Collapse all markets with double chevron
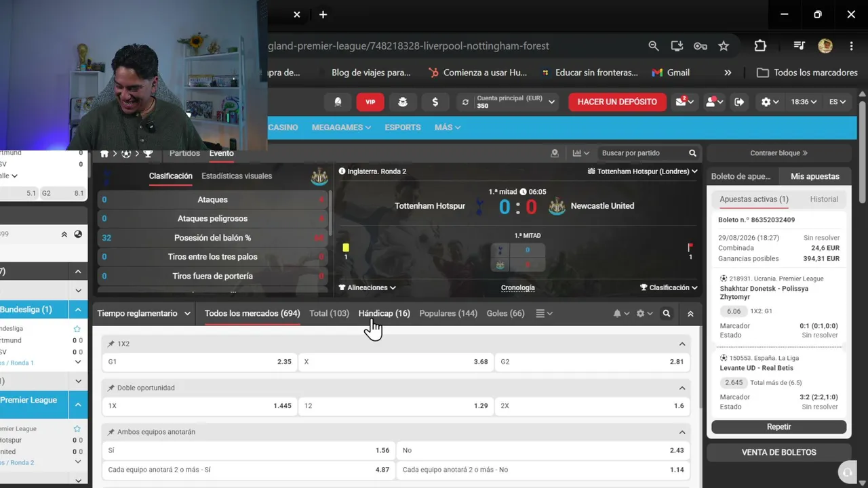The image size is (868, 488). pyautogui.click(x=690, y=314)
